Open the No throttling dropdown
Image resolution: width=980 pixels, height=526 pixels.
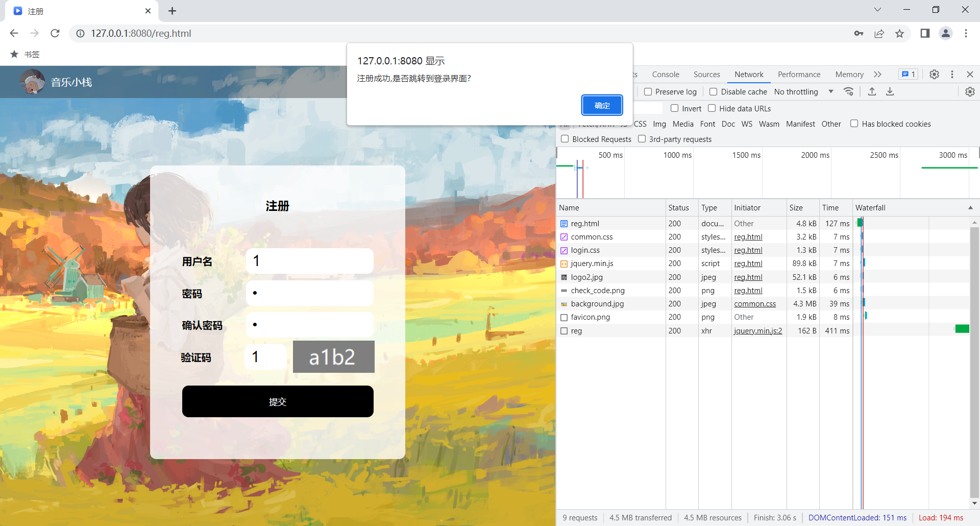click(x=803, y=92)
